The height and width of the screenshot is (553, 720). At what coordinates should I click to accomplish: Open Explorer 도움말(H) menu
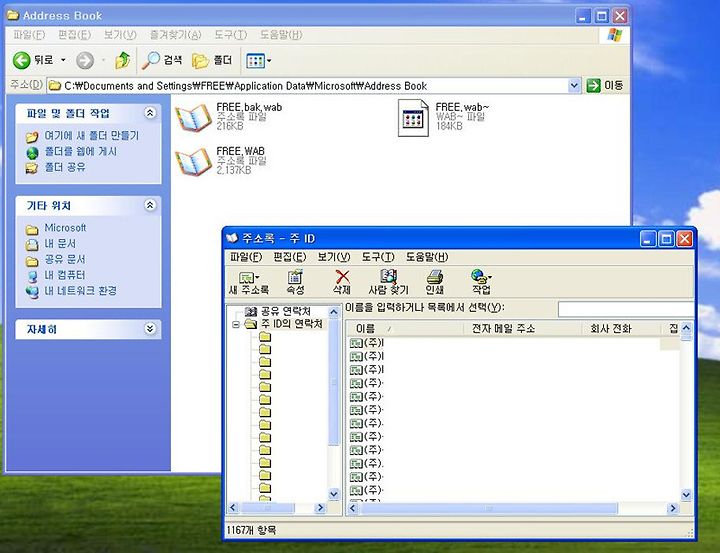tap(281, 35)
